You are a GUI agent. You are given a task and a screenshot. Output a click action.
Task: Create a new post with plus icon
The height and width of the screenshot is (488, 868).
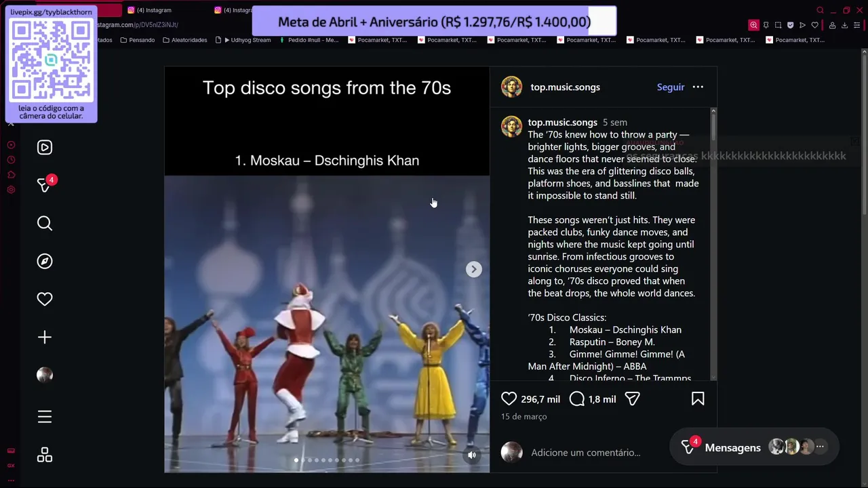click(x=45, y=337)
